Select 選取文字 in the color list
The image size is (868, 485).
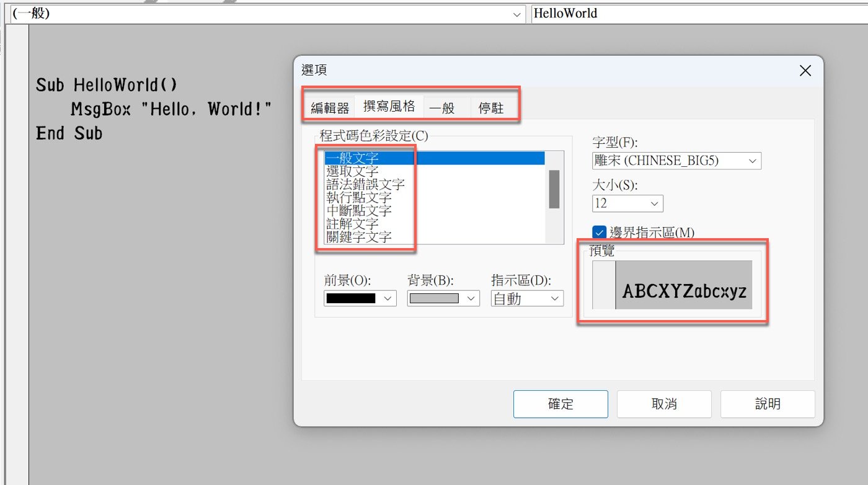[434, 171]
